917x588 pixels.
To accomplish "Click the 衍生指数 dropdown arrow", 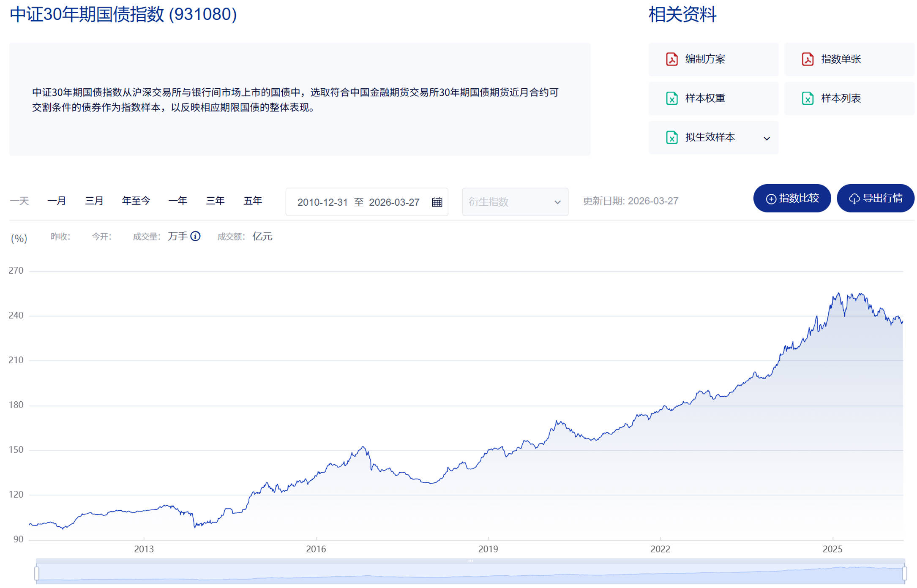I will [557, 202].
